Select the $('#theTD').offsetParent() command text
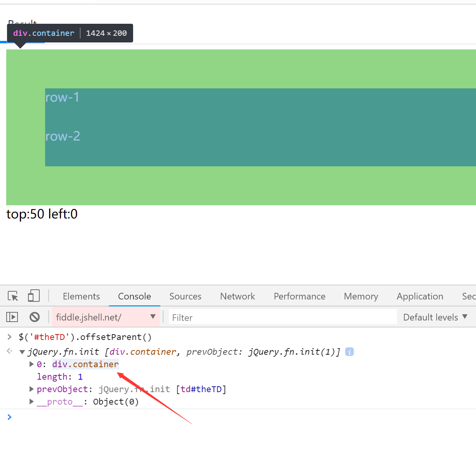The image size is (476, 456). (85, 337)
